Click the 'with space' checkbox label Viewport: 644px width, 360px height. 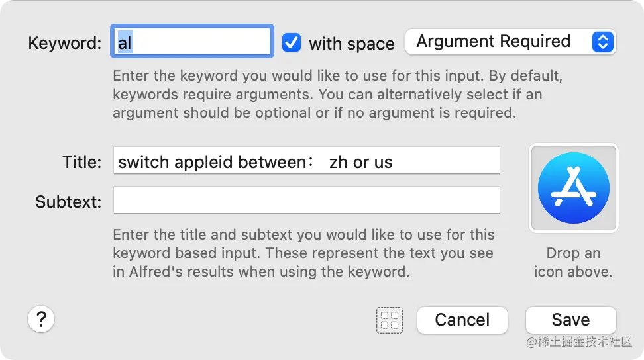351,44
